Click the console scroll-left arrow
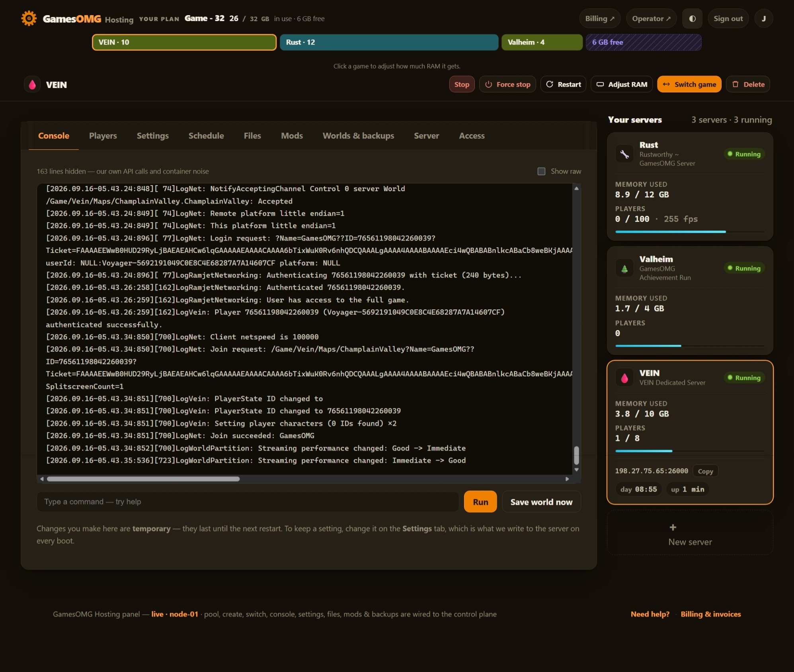The image size is (794, 672). [42, 479]
